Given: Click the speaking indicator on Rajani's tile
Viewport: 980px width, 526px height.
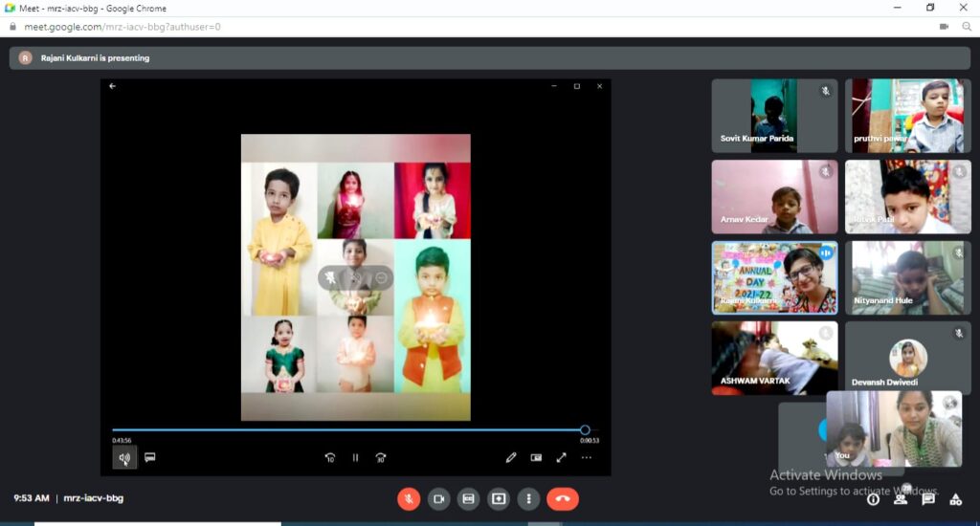Looking at the screenshot, I should pyautogui.click(x=826, y=253).
